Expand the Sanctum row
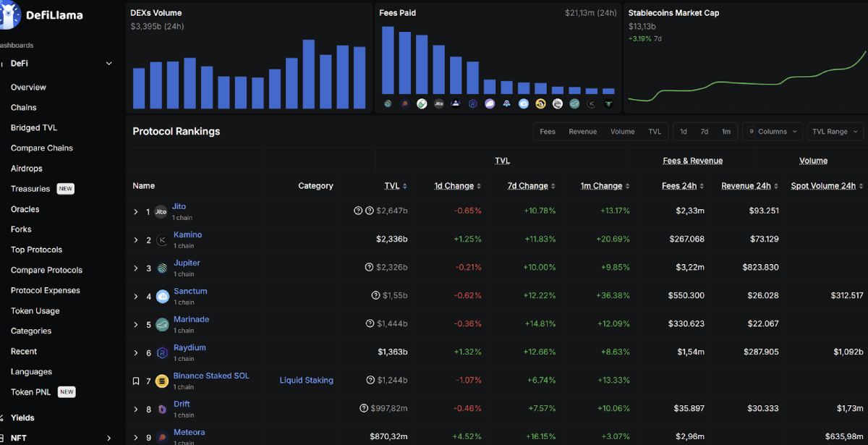The image size is (868, 445). [135, 297]
